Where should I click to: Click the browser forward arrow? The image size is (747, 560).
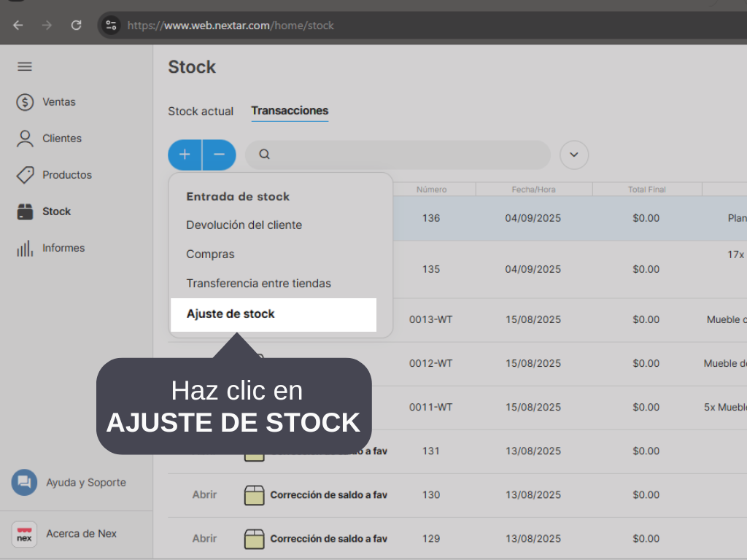point(47,26)
